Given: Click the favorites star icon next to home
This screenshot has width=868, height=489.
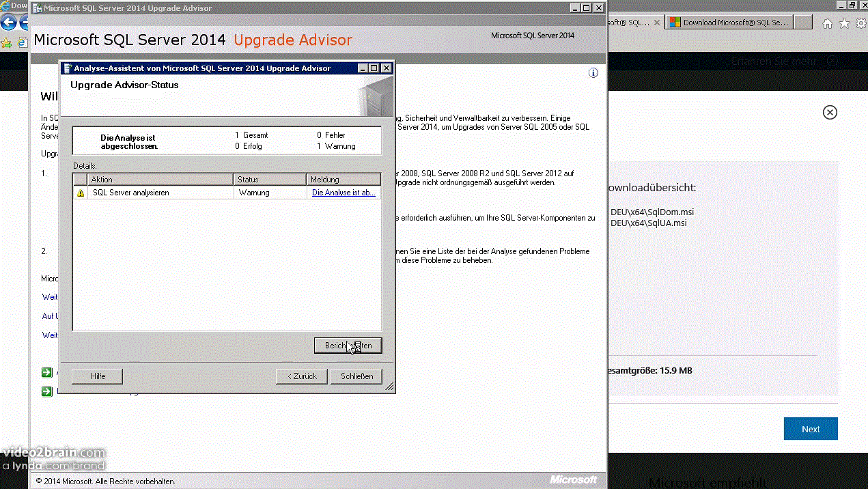Looking at the screenshot, I should coord(844,23).
